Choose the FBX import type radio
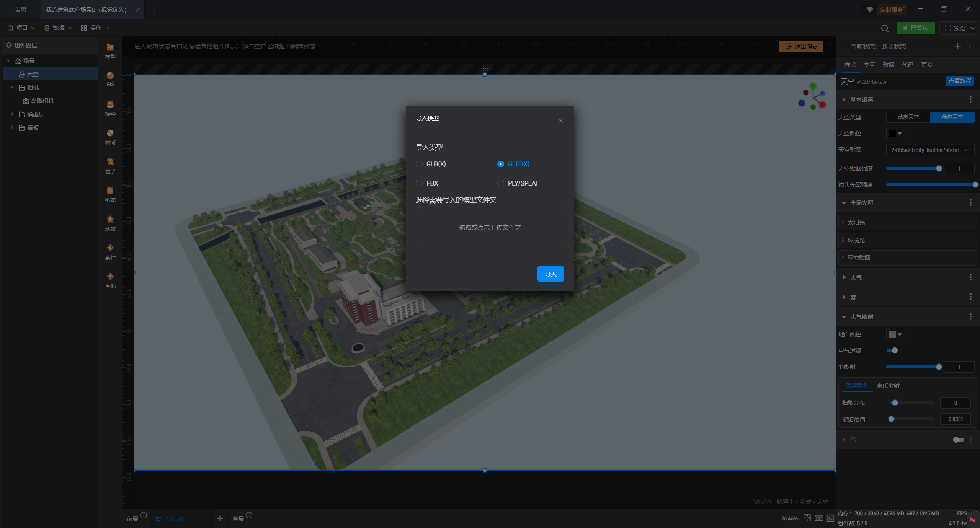 coord(419,183)
